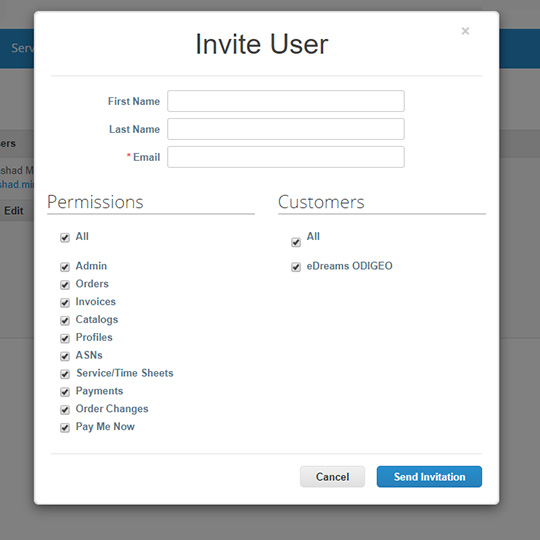Disable the Invoices permission
This screenshot has width=540, height=540.
[x=65, y=303]
